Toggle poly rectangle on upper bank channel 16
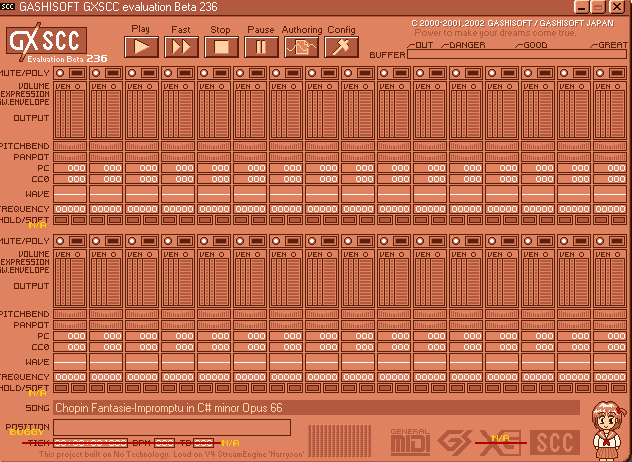This screenshot has height=462, width=632. 617,73
